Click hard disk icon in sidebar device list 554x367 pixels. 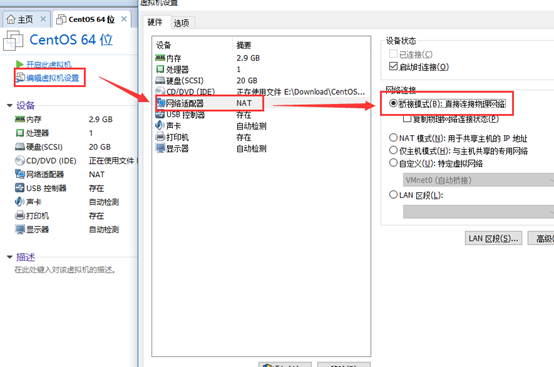tap(20, 147)
